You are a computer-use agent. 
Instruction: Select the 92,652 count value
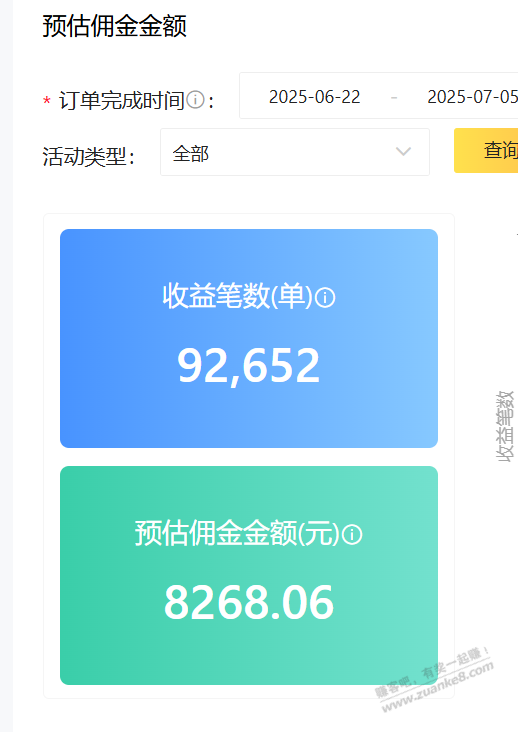(x=249, y=365)
